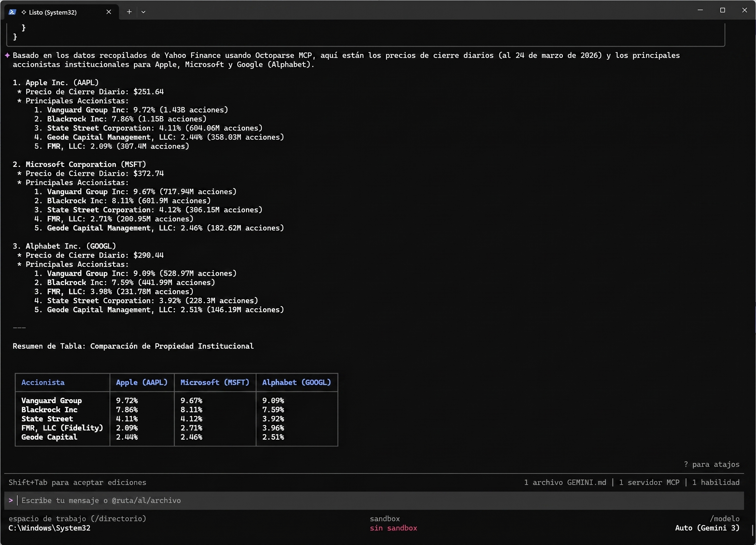Click 'Geode Capital' table row label
The height and width of the screenshot is (545, 756).
(49, 437)
